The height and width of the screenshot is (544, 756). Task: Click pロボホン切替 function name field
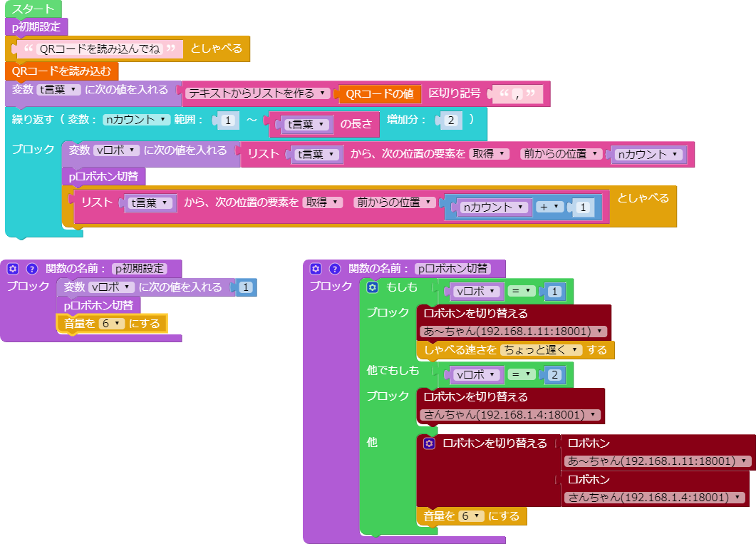point(452,269)
